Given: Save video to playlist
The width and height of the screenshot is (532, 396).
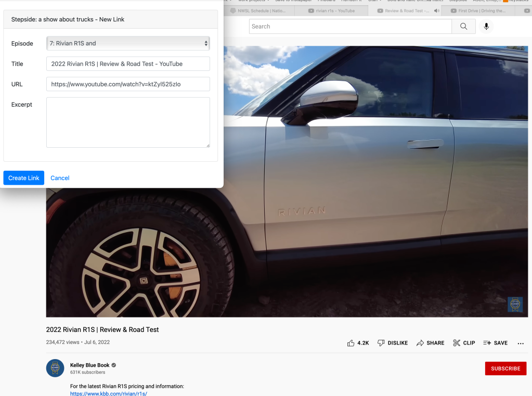Looking at the screenshot, I should click(496, 343).
